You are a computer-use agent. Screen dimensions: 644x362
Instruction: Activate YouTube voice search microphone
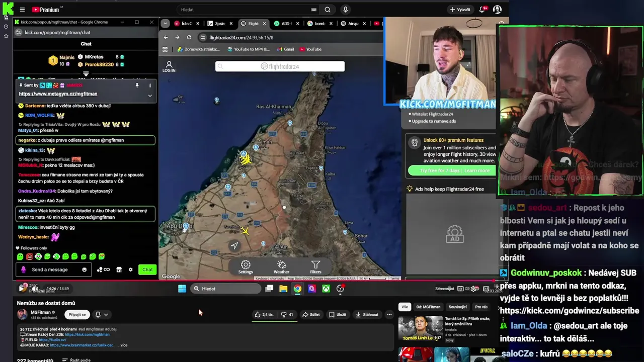(x=345, y=10)
